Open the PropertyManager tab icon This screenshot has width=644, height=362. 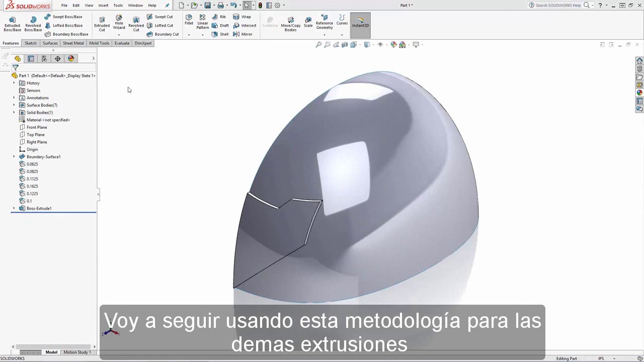pyautogui.click(x=31, y=59)
